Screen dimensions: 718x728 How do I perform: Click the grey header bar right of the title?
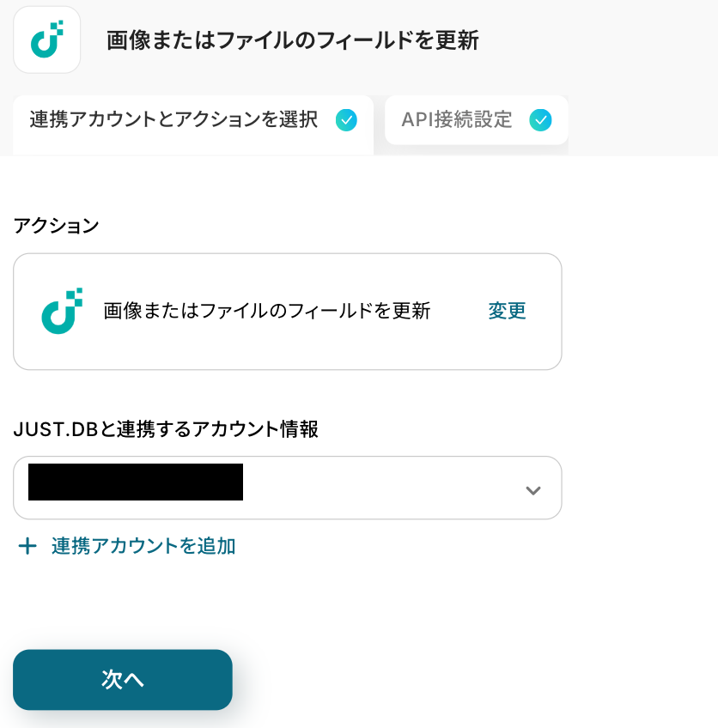coord(601,40)
